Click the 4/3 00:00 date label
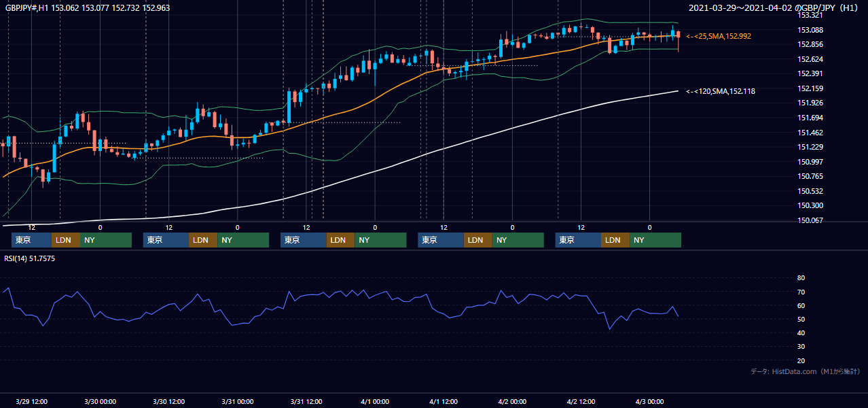The width and height of the screenshot is (868, 408). (x=649, y=401)
